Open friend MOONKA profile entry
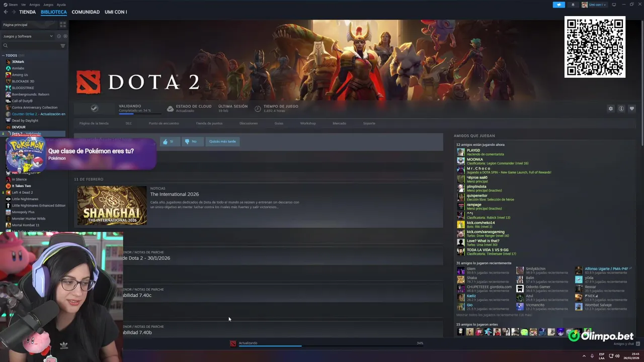 click(x=492, y=161)
